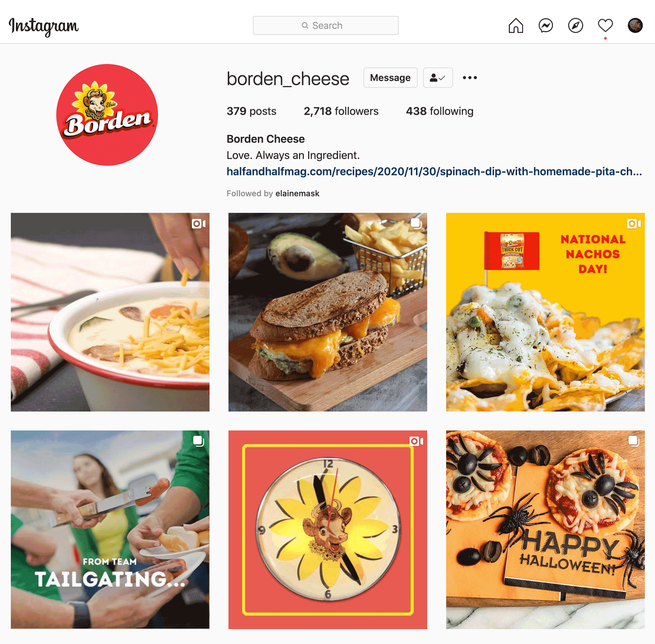View the 2,718 followers list
Image resolution: width=655 pixels, height=644 pixels.
(341, 111)
